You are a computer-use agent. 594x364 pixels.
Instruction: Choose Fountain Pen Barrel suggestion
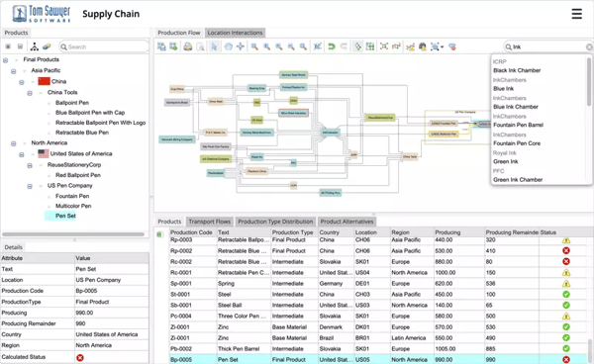(518, 125)
